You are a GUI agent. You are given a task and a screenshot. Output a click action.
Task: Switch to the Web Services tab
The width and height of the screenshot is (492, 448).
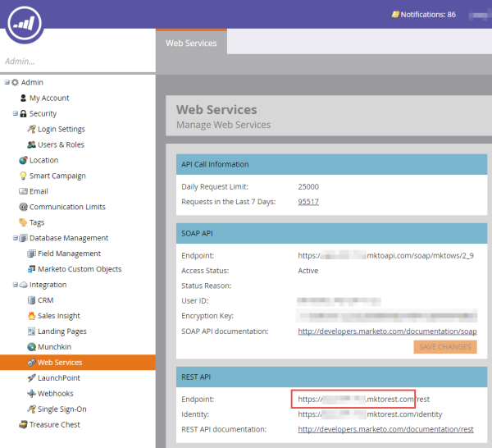[191, 43]
